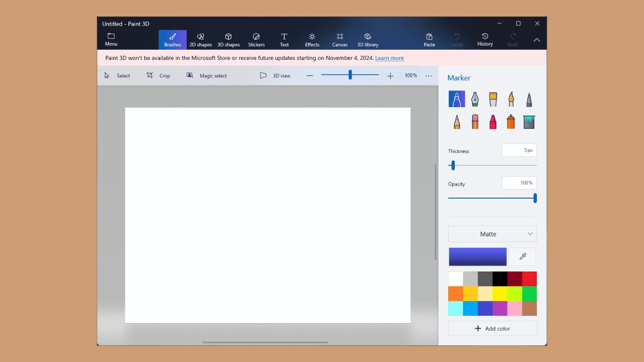Select the Calligraphy pen tool
The image size is (644, 362).
click(x=475, y=99)
